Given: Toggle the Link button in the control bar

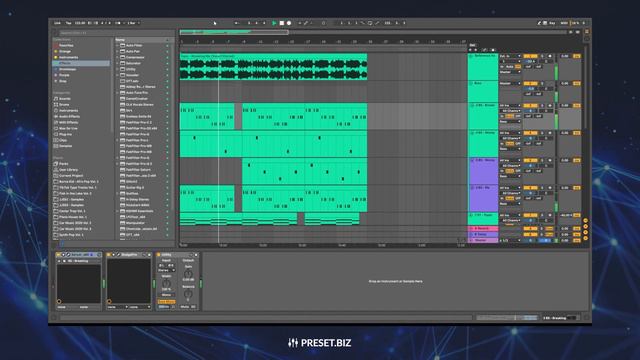Looking at the screenshot, I should (57, 23).
